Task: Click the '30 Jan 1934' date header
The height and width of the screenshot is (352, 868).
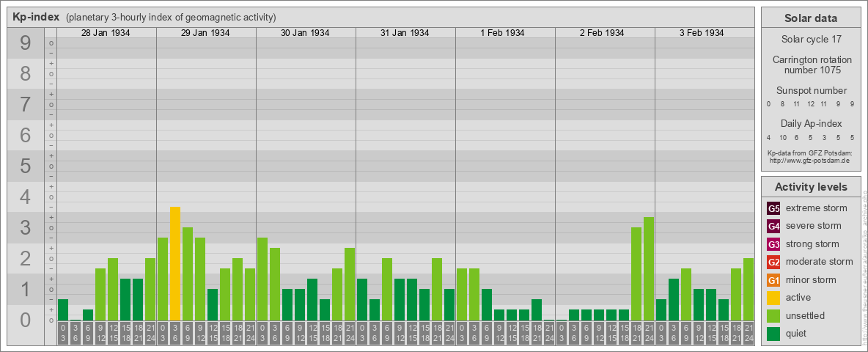Action: pyautogui.click(x=305, y=33)
